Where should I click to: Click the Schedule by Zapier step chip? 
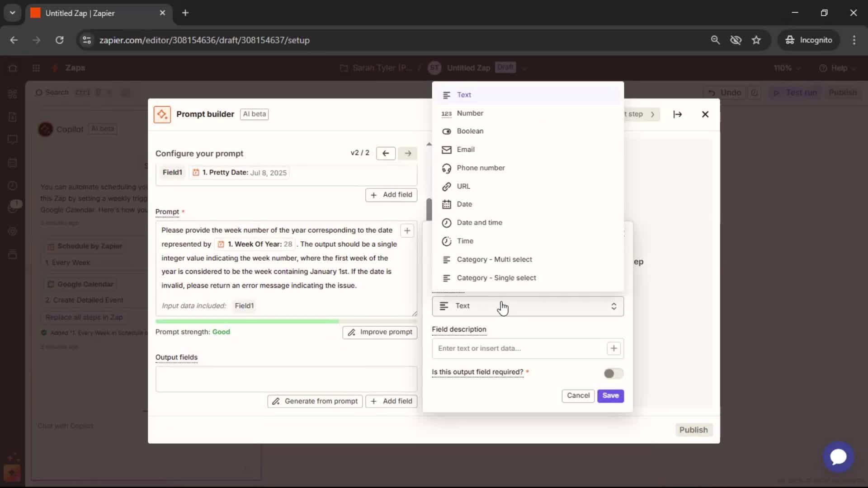(x=85, y=246)
